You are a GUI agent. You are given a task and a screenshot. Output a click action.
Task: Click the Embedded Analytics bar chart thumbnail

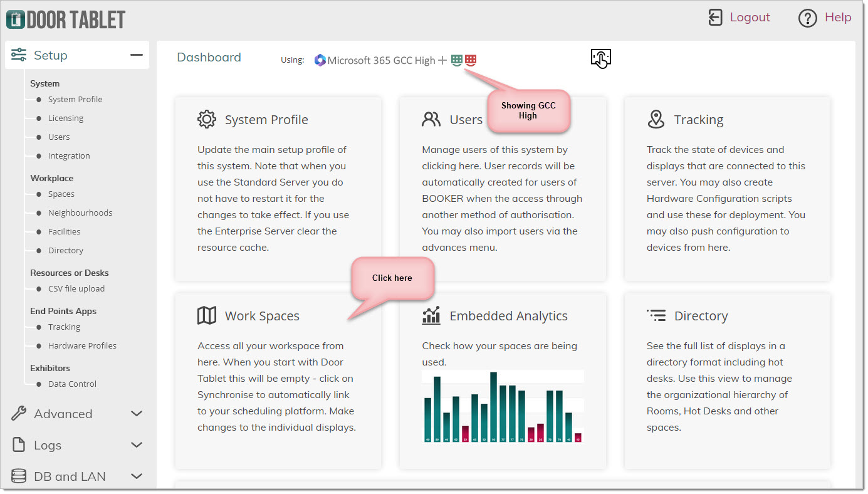point(503,407)
